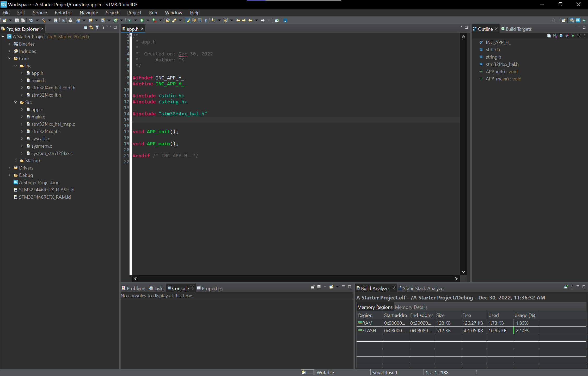Open the Project Explorer filter icon

97,28
